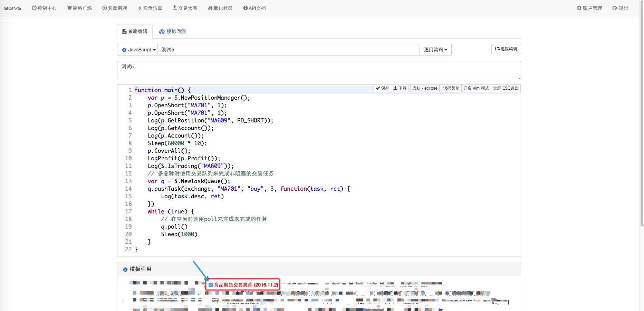Click code line 1 function main()
Screen dimensions: 644x311
(163, 90)
